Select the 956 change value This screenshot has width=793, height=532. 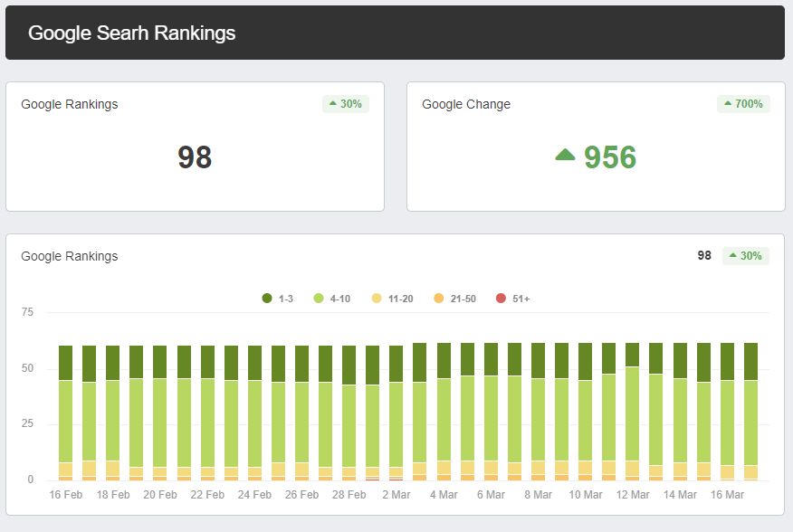(610, 157)
